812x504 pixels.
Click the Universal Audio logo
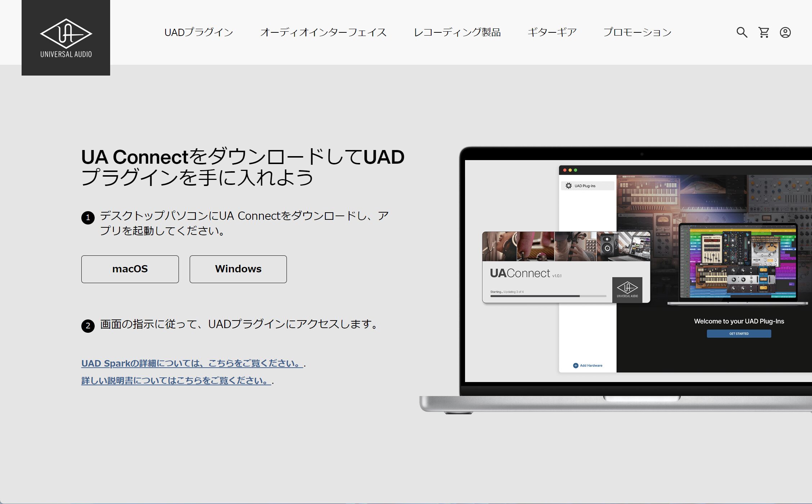66,38
